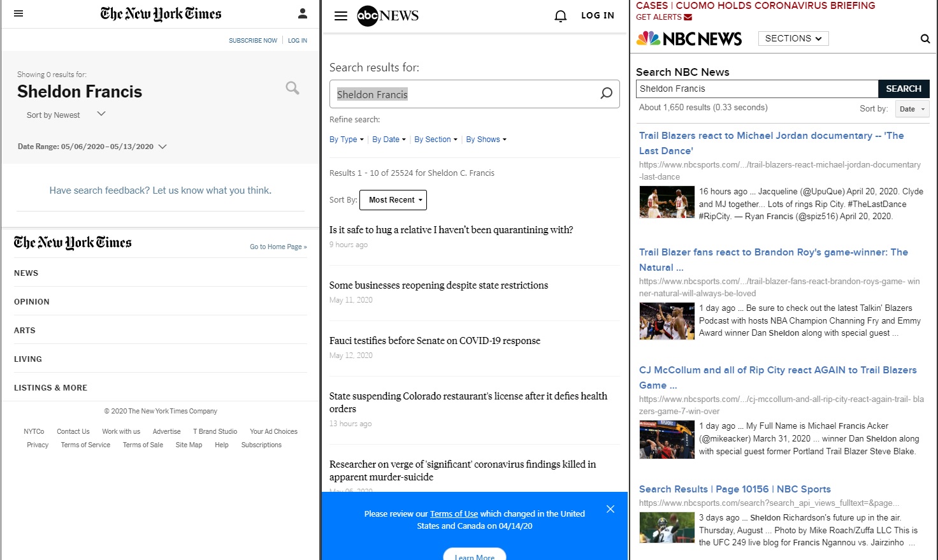This screenshot has width=938, height=560.
Task: Click GET ALERTS text link
Action: [x=659, y=17]
